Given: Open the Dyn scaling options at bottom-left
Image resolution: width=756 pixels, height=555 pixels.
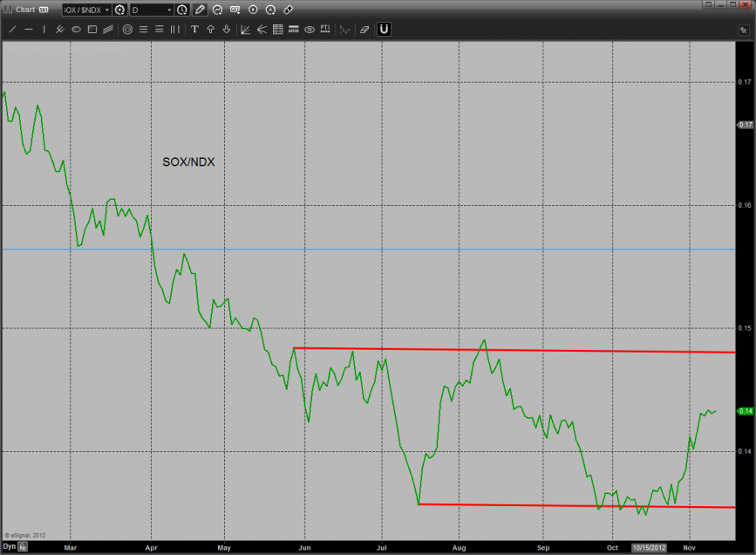Looking at the screenshot, I should (x=9, y=547).
